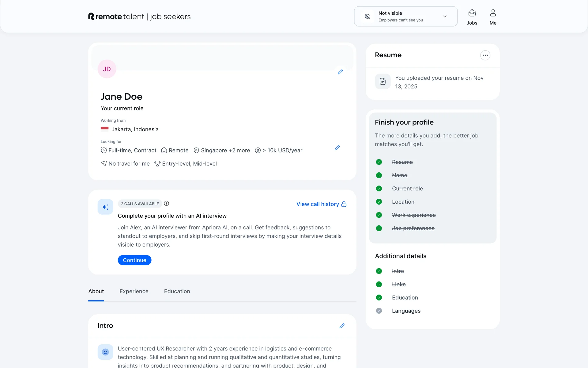Open the Me profile icon
The height and width of the screenshot is (368, 588).
tap(493, 13)
